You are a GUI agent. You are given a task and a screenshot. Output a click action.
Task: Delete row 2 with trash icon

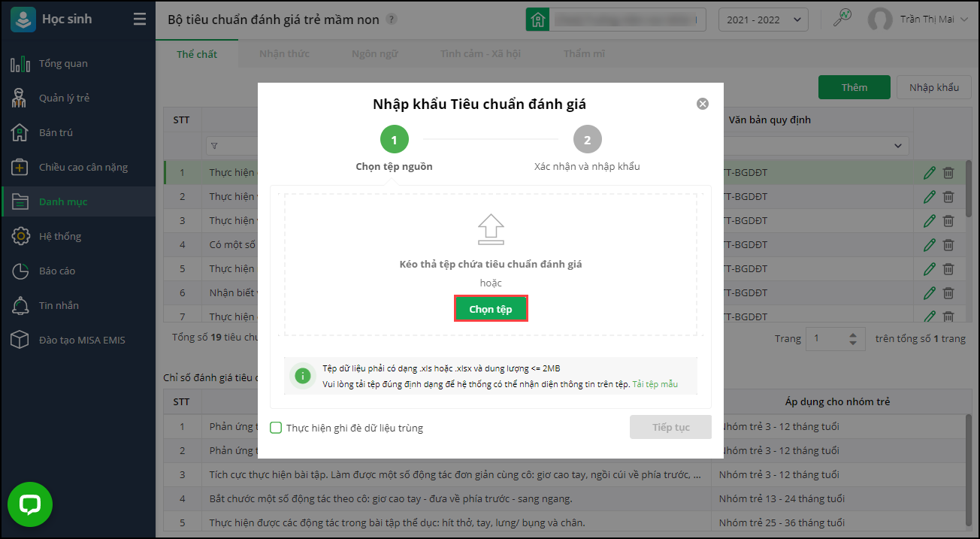click(948, 197)
